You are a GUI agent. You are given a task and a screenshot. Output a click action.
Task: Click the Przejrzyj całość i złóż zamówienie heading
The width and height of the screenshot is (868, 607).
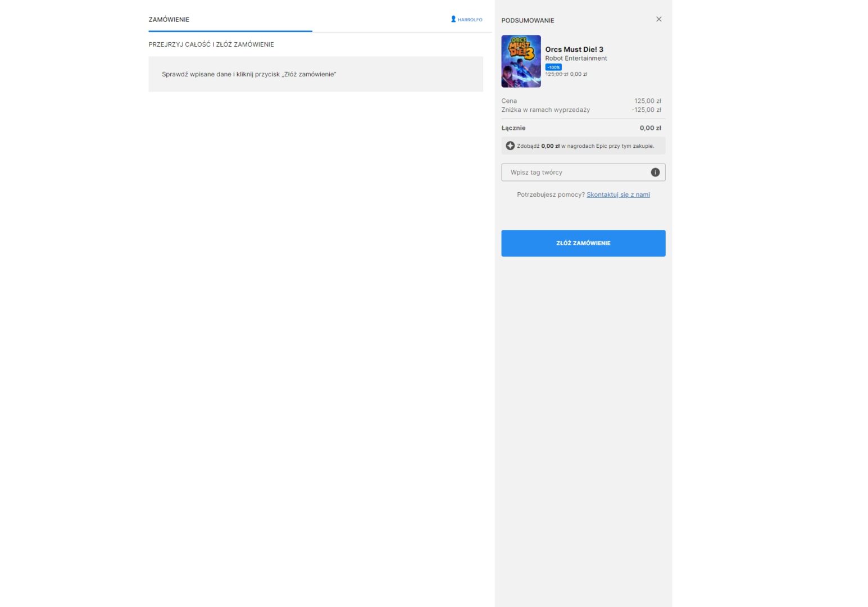tap(211, 44)
